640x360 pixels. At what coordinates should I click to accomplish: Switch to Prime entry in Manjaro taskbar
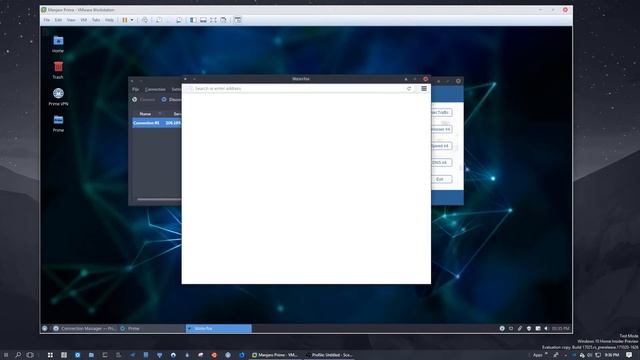point(152,329)
